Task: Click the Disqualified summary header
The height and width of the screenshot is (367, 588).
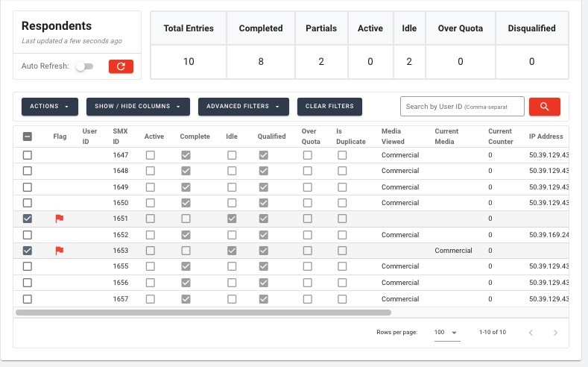Action: point(532,28)
